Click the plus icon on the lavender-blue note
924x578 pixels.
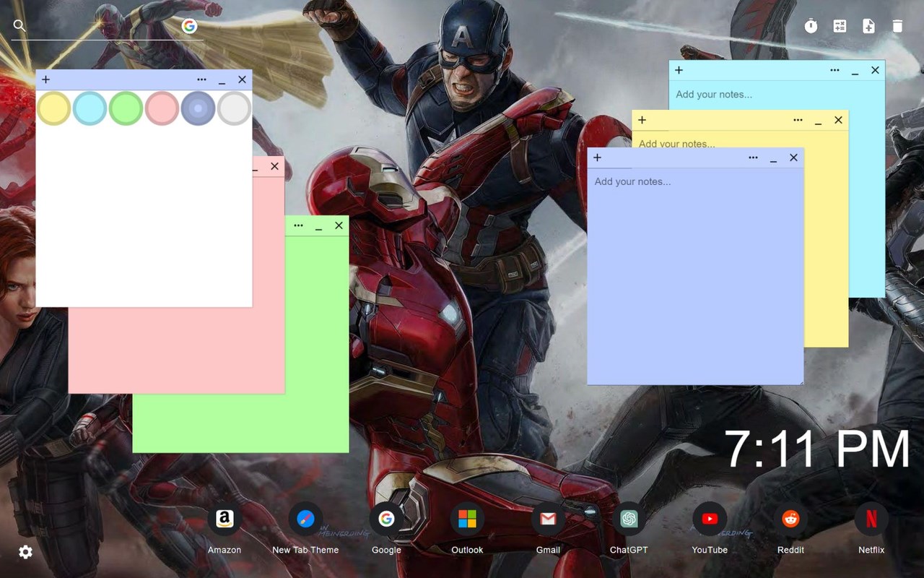click(x=597, y=158)
